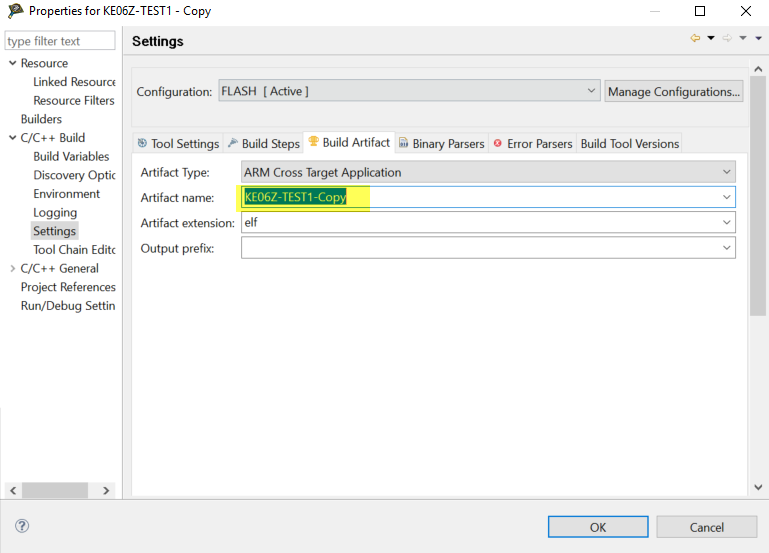Screen dimensions: 769x553
Task: Open the Build Tool Versions tab
Action: point(629,143)
